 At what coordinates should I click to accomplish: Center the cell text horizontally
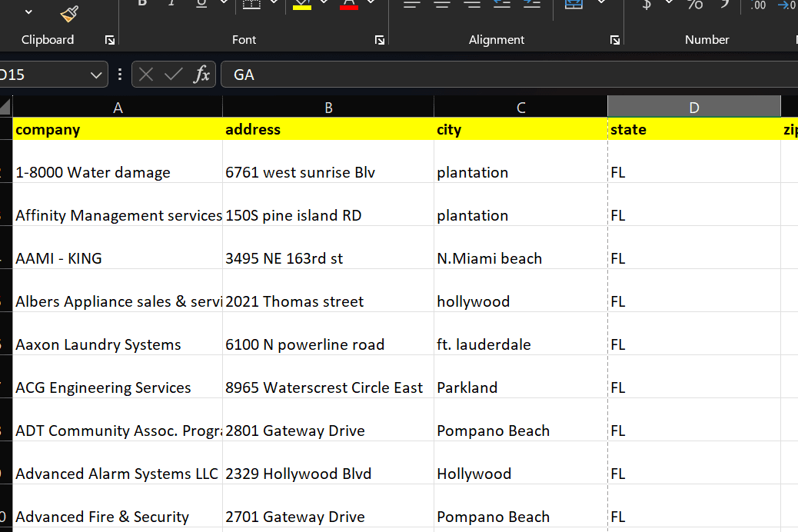click(x=442, y=4)
